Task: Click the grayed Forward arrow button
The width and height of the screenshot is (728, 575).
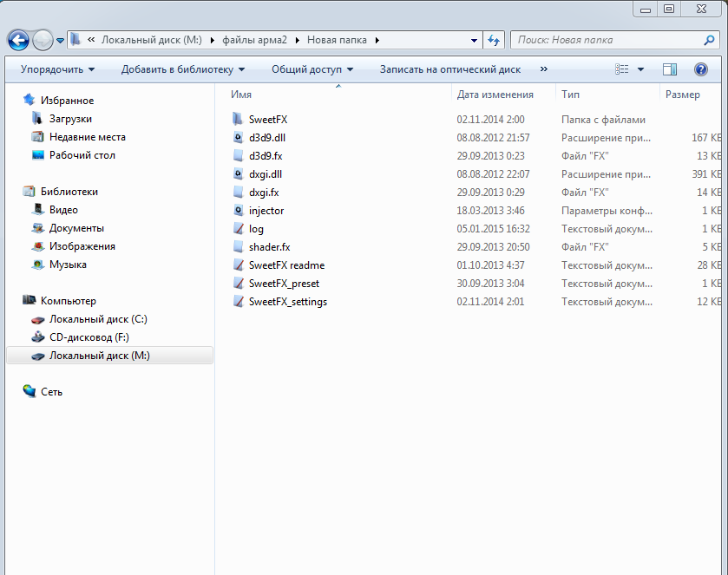Action: tap(43, 41)
